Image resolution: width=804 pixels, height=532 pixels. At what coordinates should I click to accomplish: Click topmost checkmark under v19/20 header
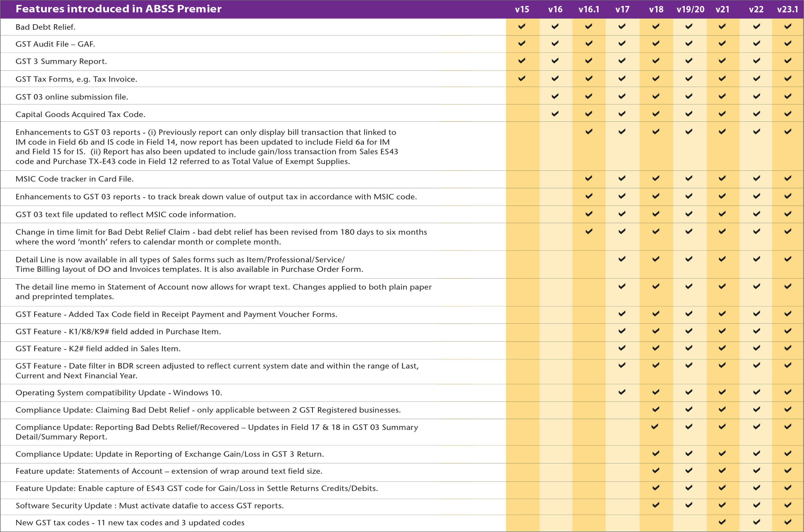pos(689,26)
